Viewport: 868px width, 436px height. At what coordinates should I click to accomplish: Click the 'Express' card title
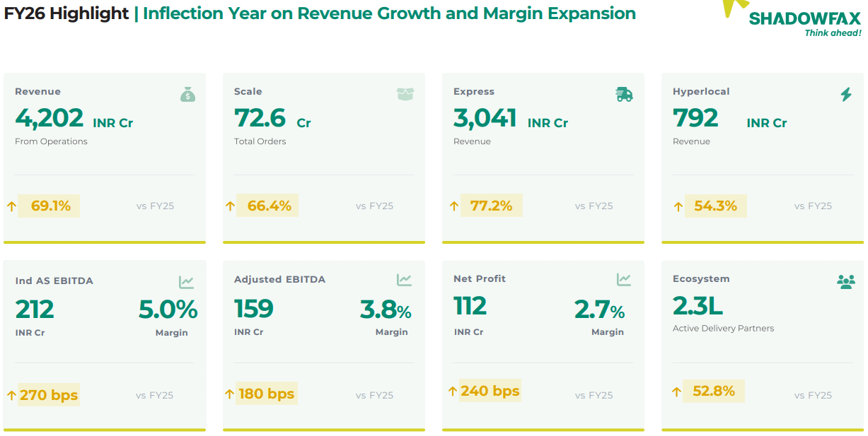tap(474, 92)
